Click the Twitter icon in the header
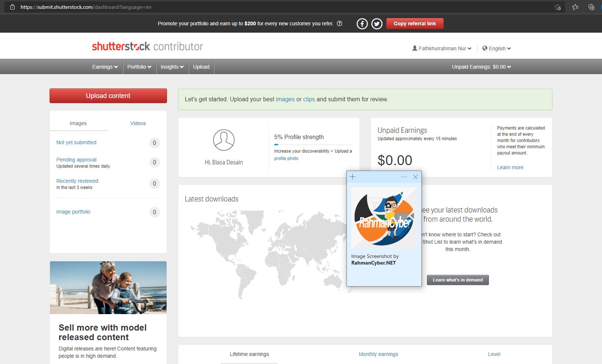Screen dimensions: 602x364 (377, 23)
